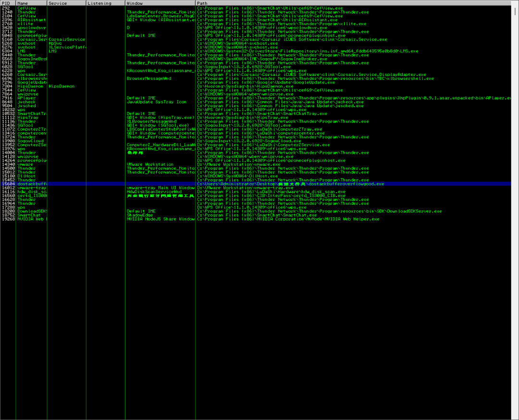This screenshot has height=420, width=519.
Task: Select the ComputerZTr process row
Action: click(256, 129)
